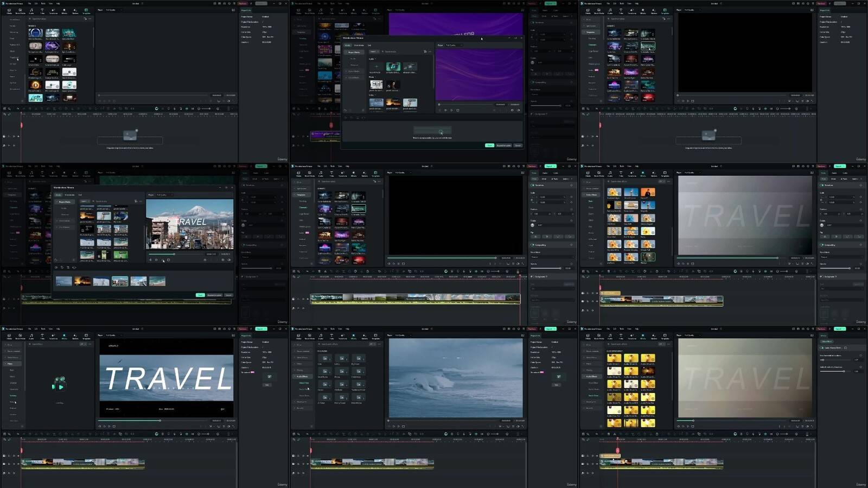Hide video track in top-left window timeline
Image resolution: width=868 pixels, height=488 pixels.
tap(18, 136)
